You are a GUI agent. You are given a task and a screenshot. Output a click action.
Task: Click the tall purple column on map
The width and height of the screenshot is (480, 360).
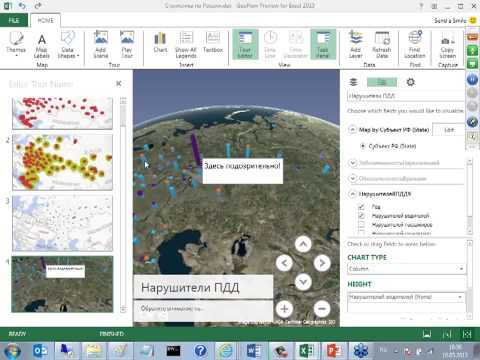[x=196, y=149]
